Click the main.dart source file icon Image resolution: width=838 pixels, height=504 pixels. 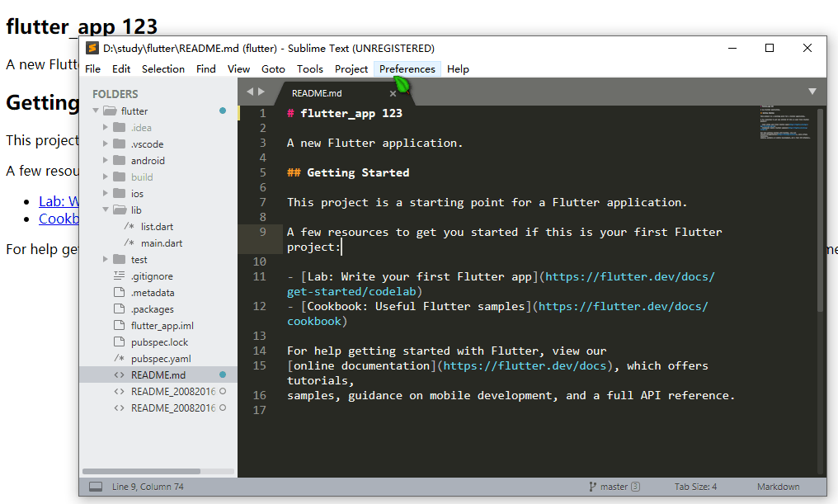tap(129, 243)
